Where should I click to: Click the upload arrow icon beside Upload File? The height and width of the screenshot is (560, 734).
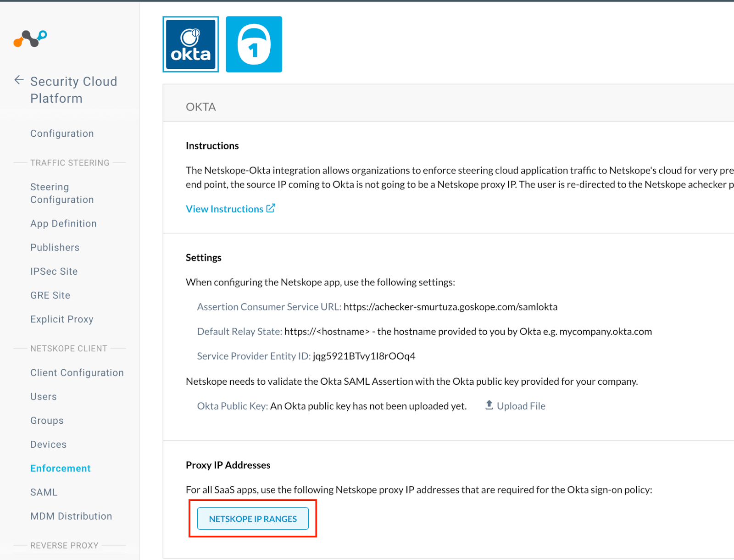489,405
